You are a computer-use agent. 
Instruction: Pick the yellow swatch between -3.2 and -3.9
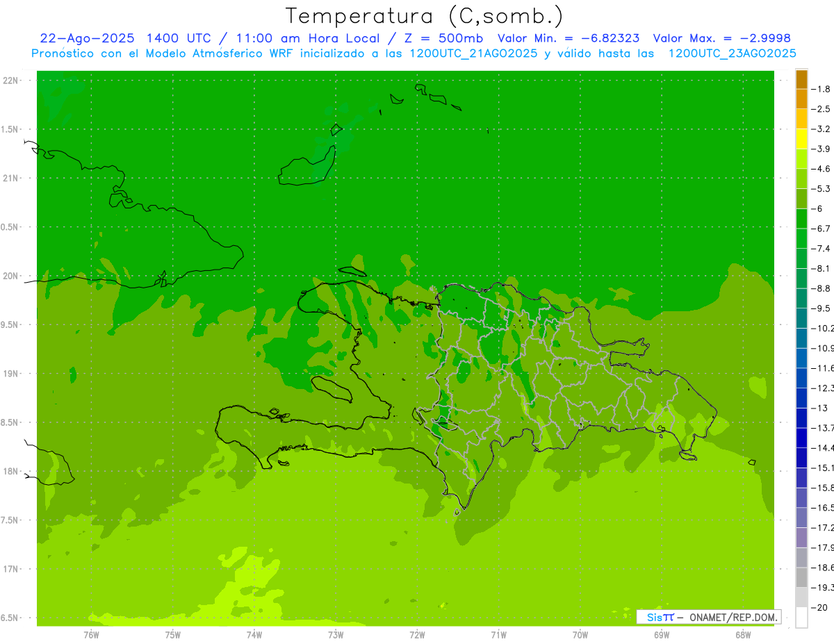point(801,139)
